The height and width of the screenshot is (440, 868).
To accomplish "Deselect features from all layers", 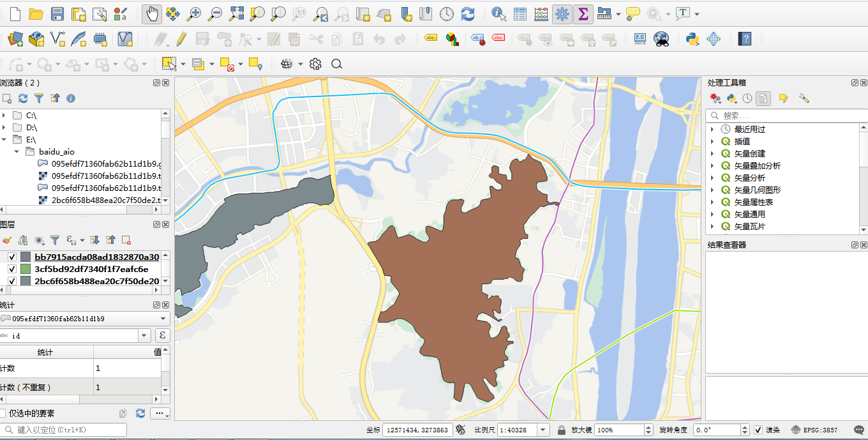I will tap(227, 64).
